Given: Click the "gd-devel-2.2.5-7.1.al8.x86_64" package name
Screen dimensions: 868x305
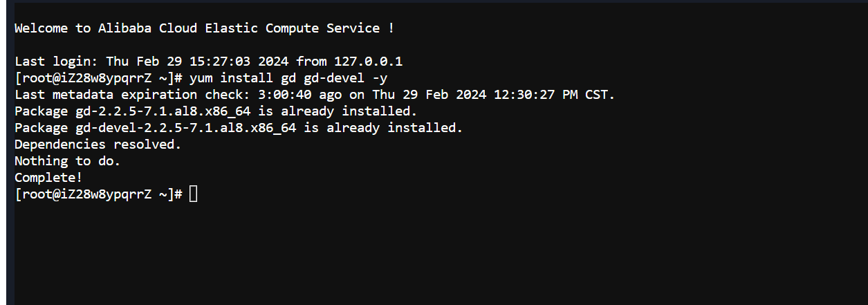Looking at the screenshot, I should (185, 128).
